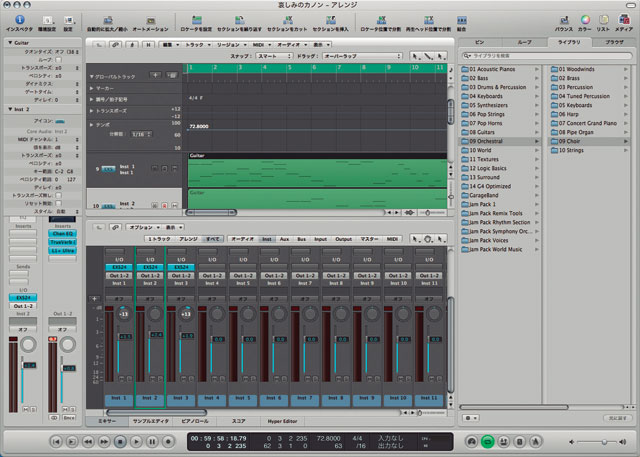The width and height of the screenshot is (640, 457).
Task: Click the Record button in transport
Action: pyautogui.click(x=168, y=441)
